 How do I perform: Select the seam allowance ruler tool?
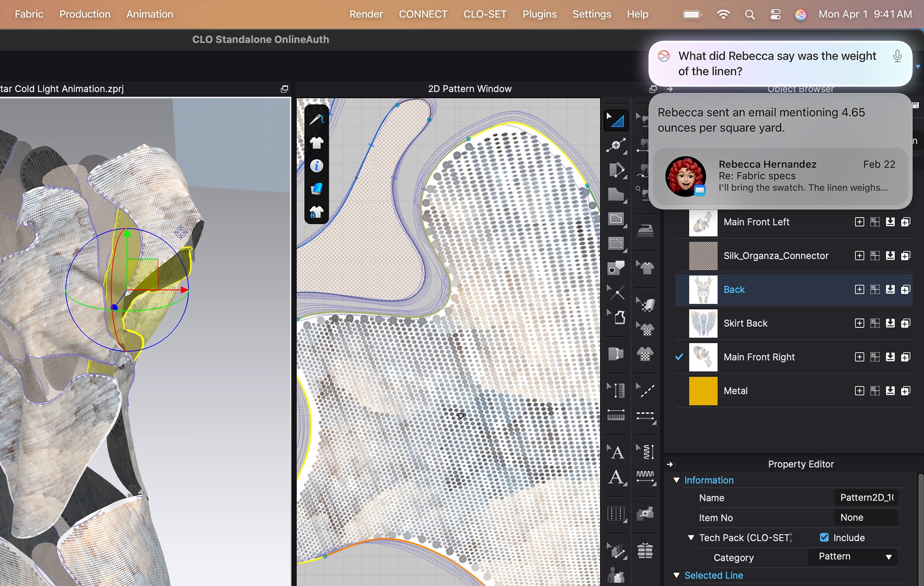[x=616, y=415]
